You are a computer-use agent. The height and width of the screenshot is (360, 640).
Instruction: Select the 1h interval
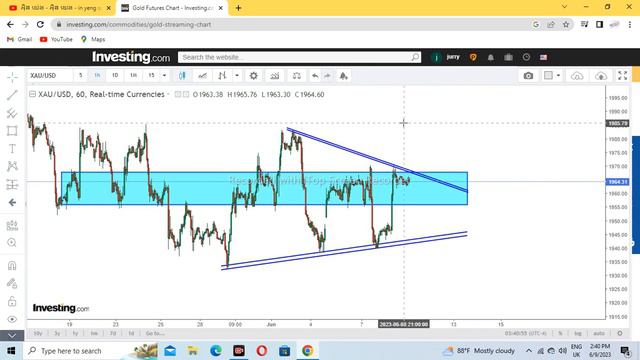click(x=97, y=76)
